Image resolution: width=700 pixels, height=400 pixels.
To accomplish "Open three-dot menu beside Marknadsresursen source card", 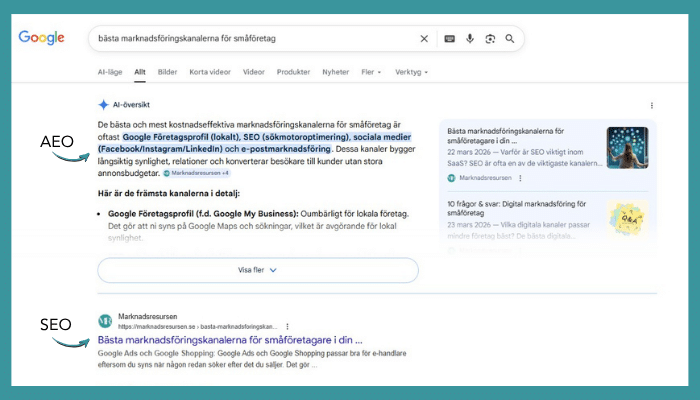I will click(x=520, y=178).
